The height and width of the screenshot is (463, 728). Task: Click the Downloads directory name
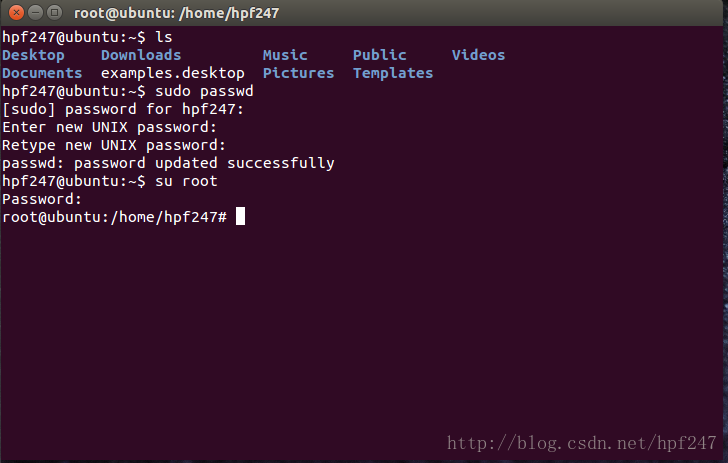click(141, 55)
